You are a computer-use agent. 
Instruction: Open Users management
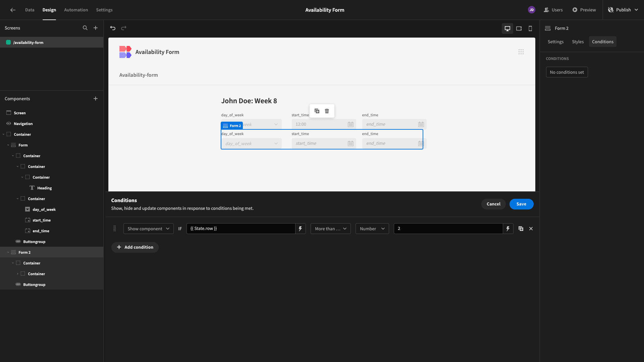point(553,10)
